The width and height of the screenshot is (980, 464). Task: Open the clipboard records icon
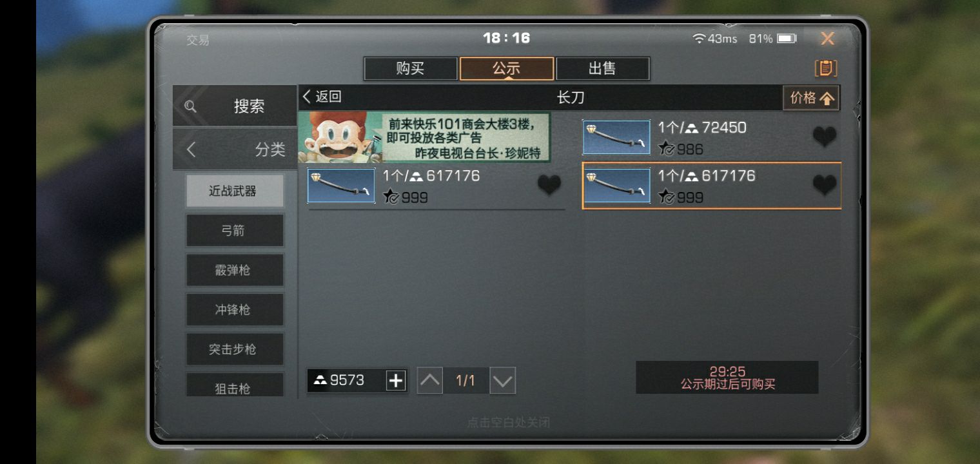click(826, 68)
